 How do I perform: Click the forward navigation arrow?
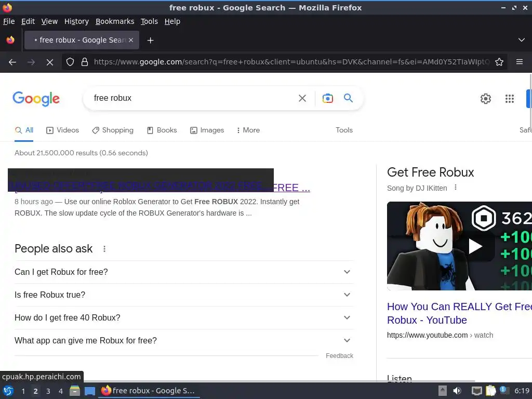pyautogui.click(x=31, y=62)
